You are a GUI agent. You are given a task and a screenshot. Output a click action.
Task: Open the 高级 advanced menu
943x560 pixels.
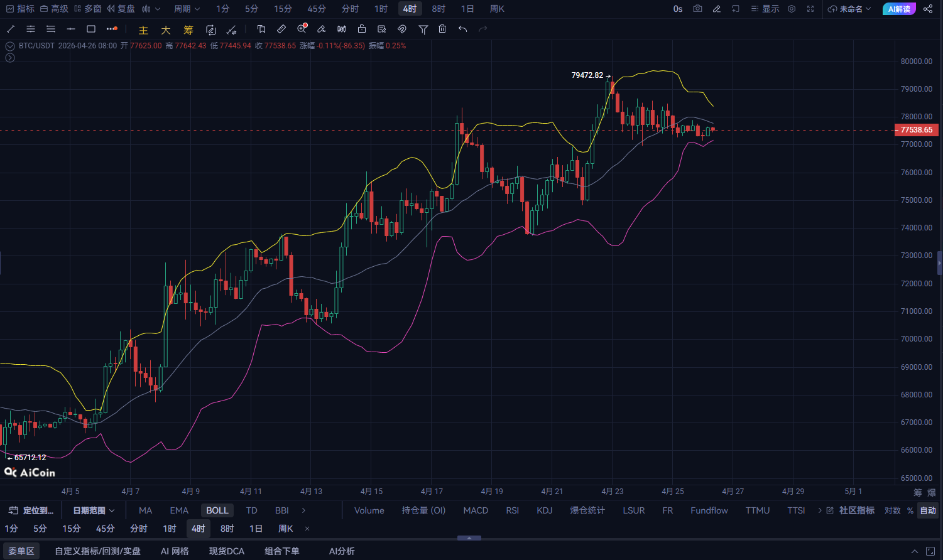54,9
